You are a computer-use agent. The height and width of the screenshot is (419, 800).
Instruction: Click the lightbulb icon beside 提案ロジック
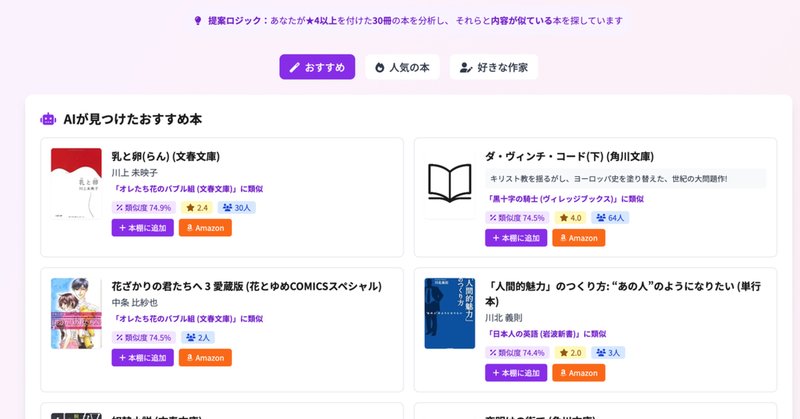(198, 20)
